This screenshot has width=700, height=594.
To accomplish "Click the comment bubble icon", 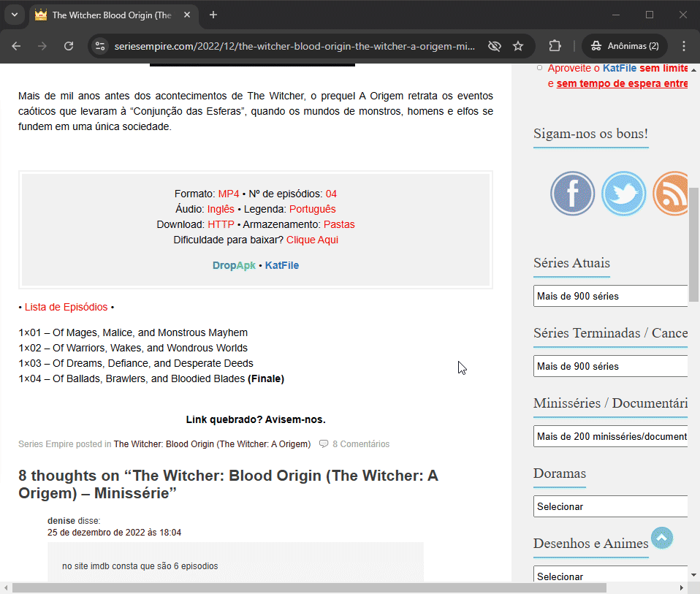I will coord(324,443).
